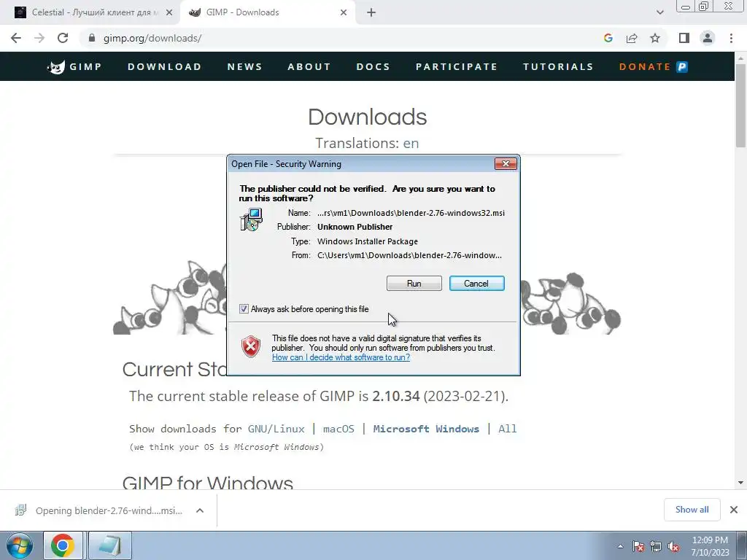747x560 pixels.
Task: Open a new browser tab
Action: (x=371, y=13)
